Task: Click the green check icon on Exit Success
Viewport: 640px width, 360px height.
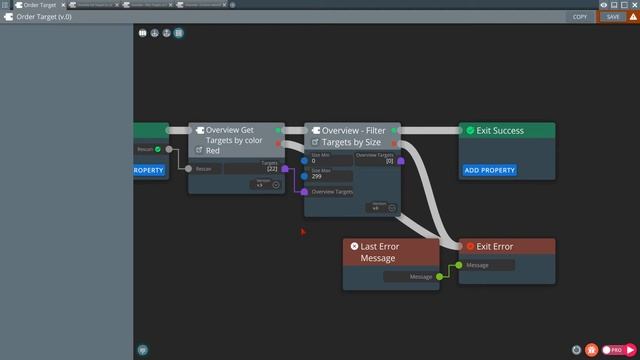Action: coord(470,130)
